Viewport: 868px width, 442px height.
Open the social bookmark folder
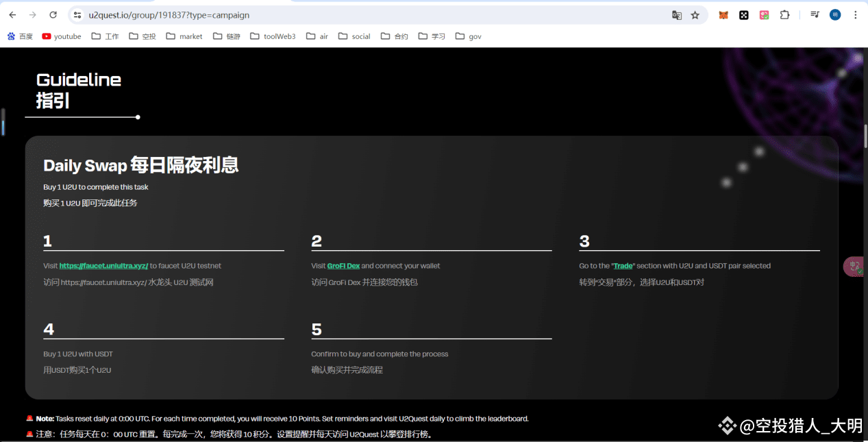(x=354, y=36)
